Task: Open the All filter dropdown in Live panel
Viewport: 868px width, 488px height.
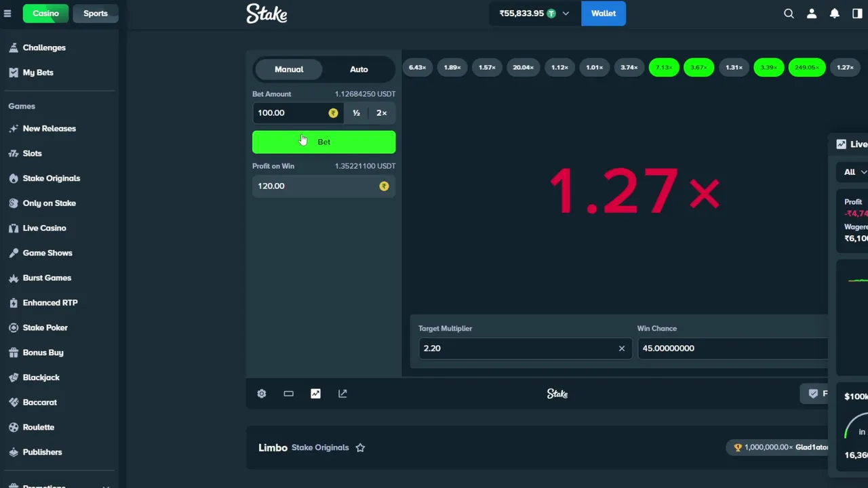Action: click(854, 172)
